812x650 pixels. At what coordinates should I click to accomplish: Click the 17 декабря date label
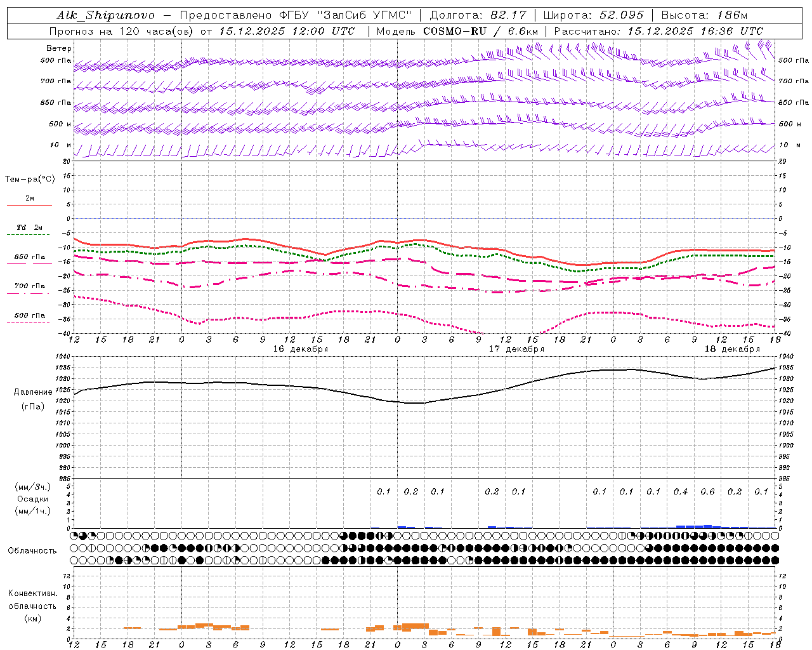click(x=516, y=349)
